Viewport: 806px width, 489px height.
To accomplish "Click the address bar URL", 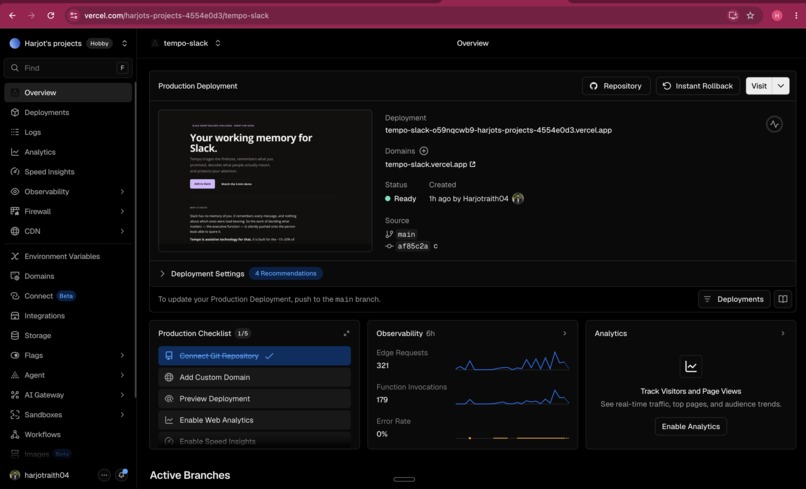I will coord(176,15).
